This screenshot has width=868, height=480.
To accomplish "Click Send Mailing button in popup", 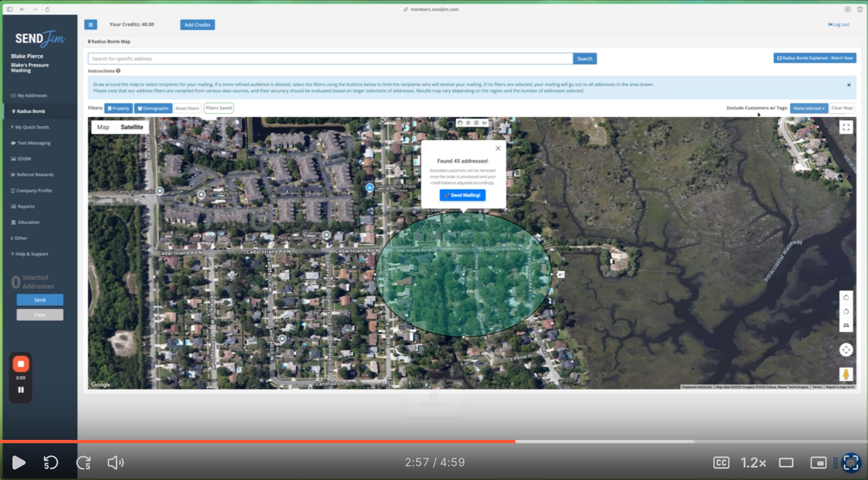I will 462,195.
